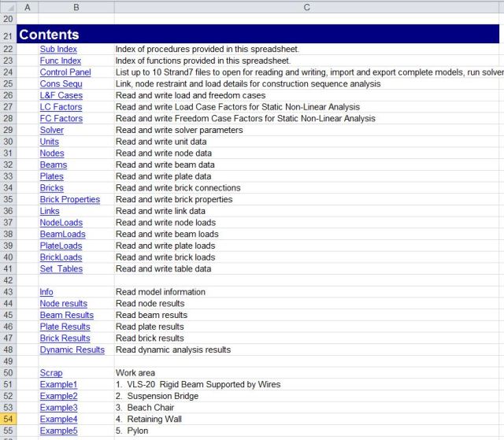Viewport: 504px width, 440px height.
Task: Go to Dynamic Results link
Action: [72, 349]
